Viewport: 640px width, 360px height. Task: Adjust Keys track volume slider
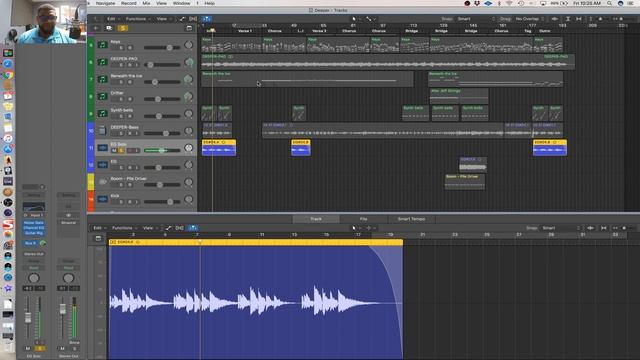(162, 48)
